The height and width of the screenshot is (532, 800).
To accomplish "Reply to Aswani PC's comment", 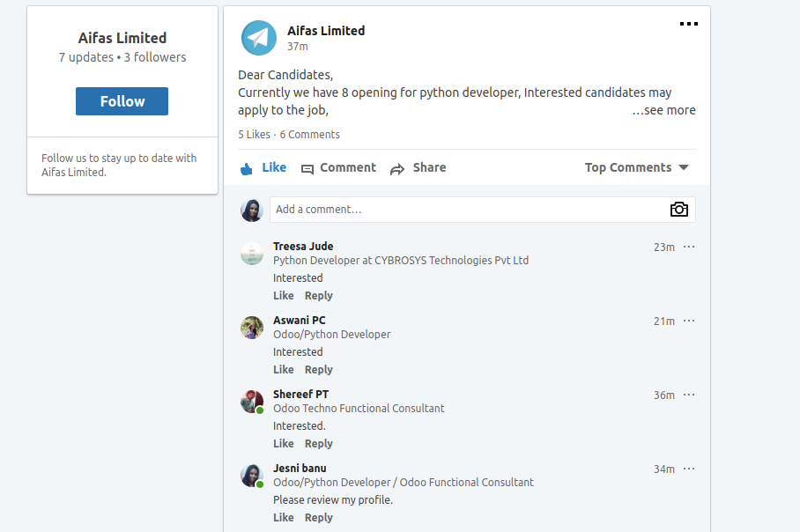I will click(x=319, y=370).
